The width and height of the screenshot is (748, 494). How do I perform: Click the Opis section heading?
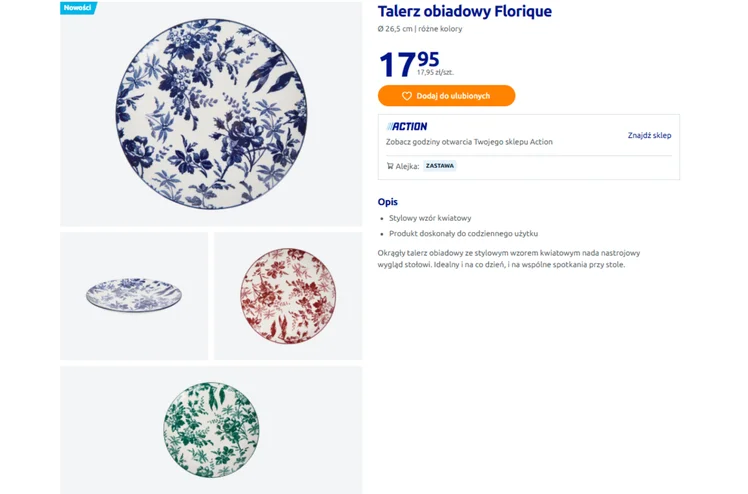388,202
